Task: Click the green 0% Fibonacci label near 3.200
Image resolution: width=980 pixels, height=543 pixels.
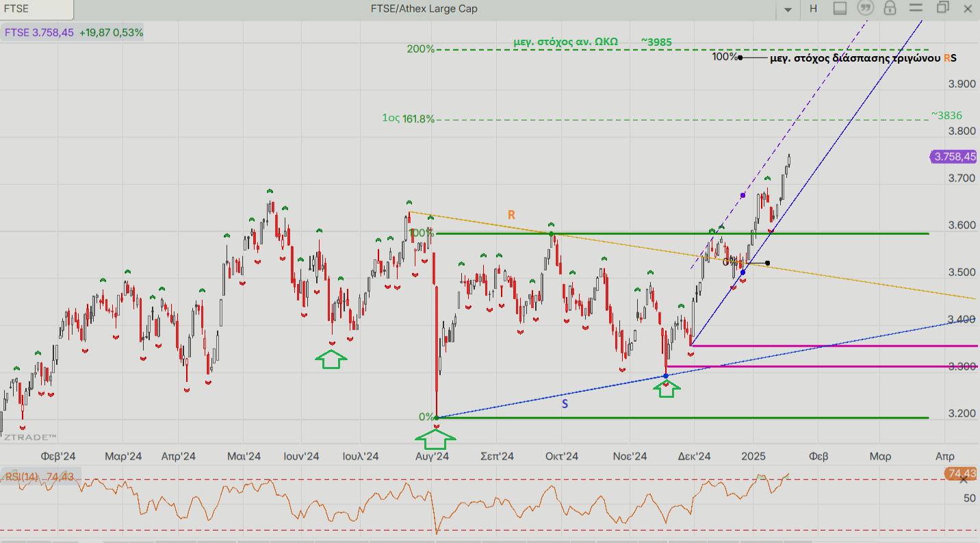Action: tap(426, 416)
